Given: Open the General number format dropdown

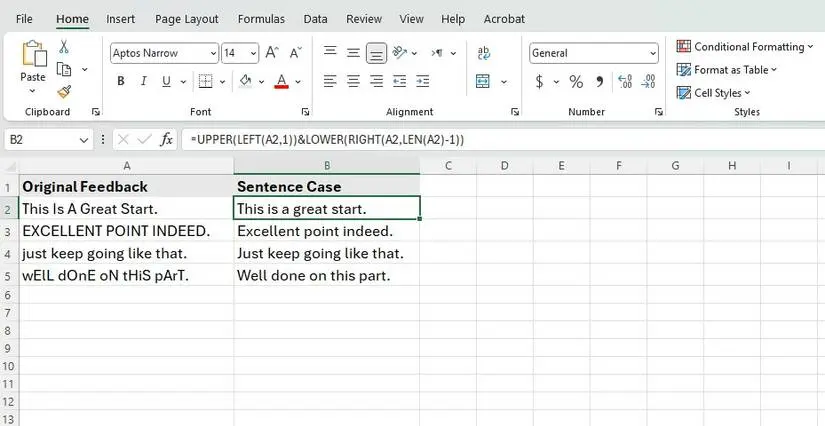Looking at the screenshot, I should 652,53.
